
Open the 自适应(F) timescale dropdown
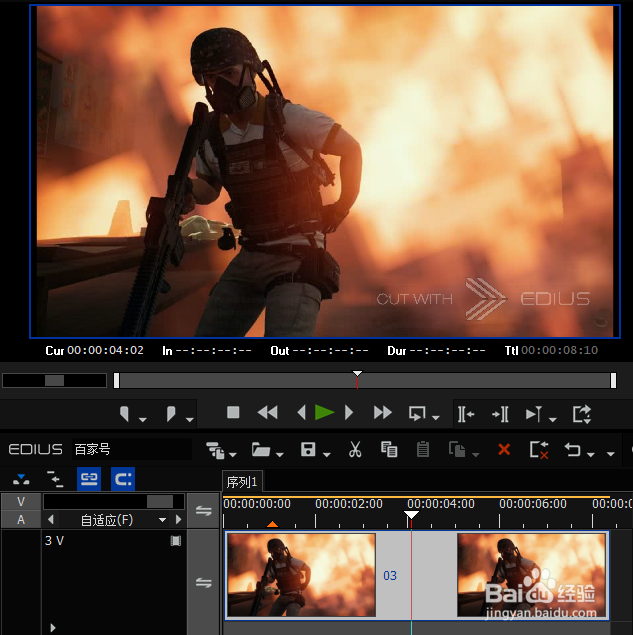162,520
